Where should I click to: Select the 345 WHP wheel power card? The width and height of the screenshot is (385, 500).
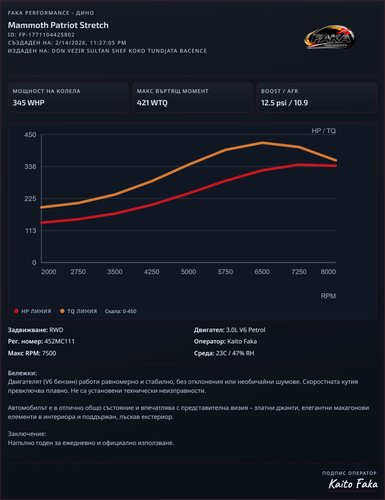point(68,98)
